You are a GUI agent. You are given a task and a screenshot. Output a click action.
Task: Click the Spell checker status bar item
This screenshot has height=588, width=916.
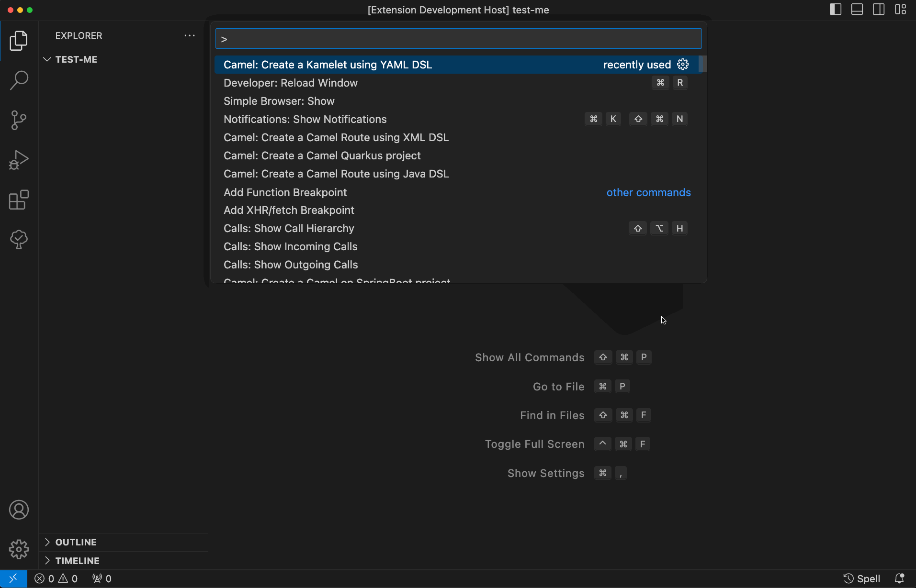coord(861,578)
